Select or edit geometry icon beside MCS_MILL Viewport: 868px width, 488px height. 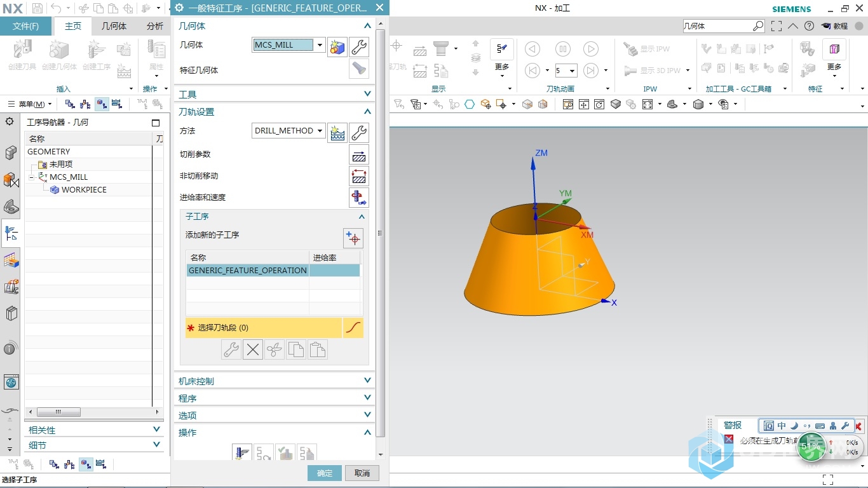coord(337,47)
